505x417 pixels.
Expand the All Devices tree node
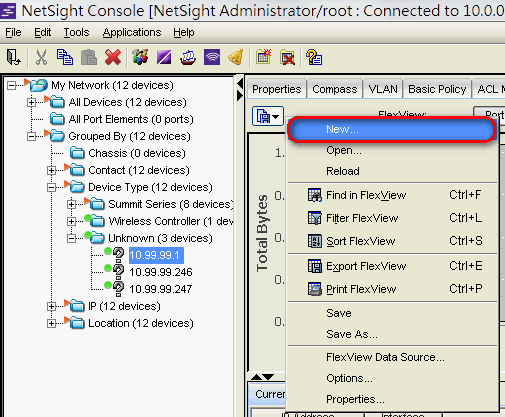coord(31,102)
